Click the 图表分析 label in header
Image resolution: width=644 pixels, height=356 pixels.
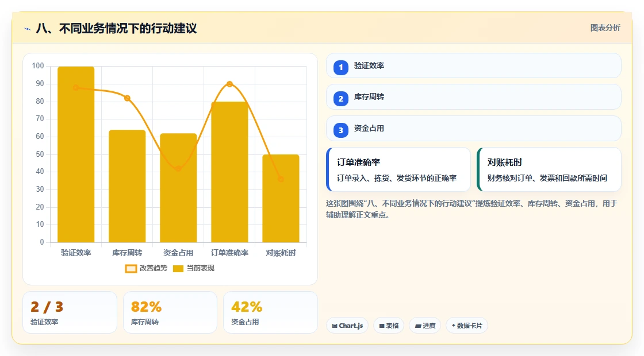coord(605,28)
